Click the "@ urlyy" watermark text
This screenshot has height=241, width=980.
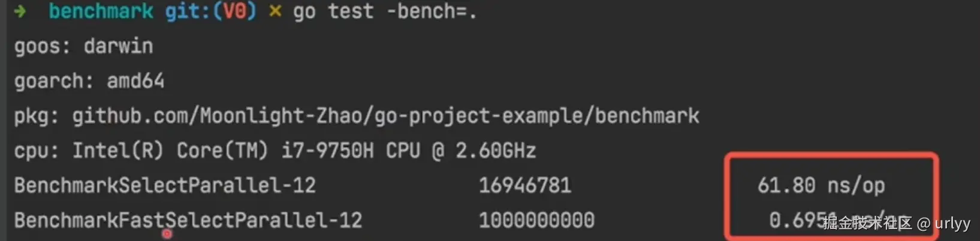click(x=943, y=224)
